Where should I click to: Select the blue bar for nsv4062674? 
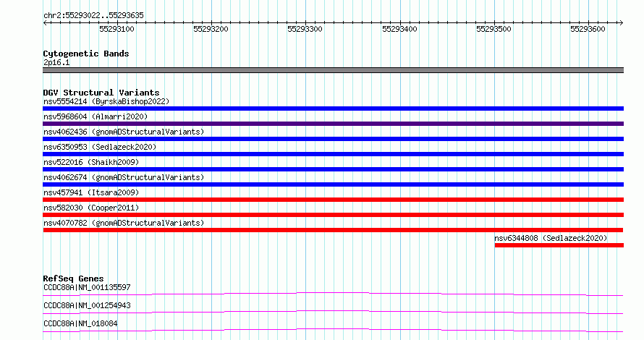(x=333, y=184)
